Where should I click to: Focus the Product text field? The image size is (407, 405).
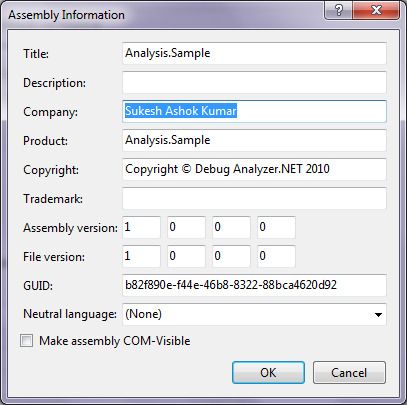click(x=254, y=140)
